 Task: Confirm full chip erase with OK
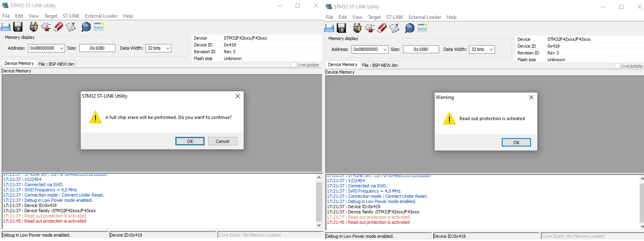(190, 141)
